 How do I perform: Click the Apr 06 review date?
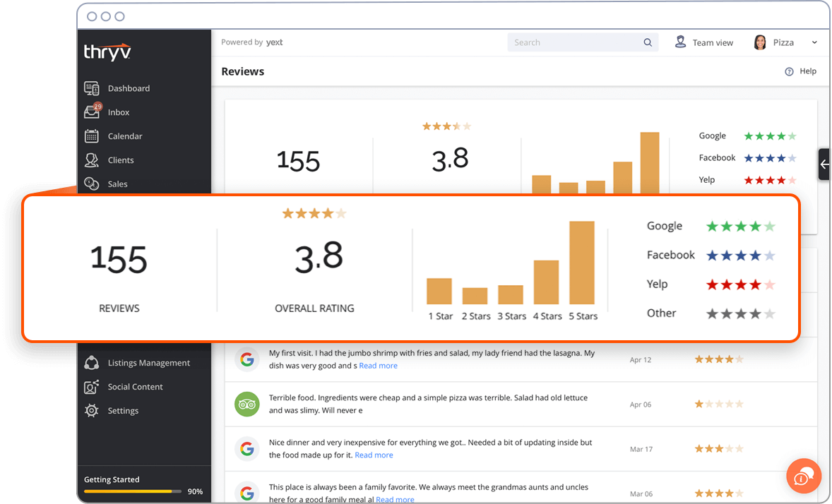641,404
